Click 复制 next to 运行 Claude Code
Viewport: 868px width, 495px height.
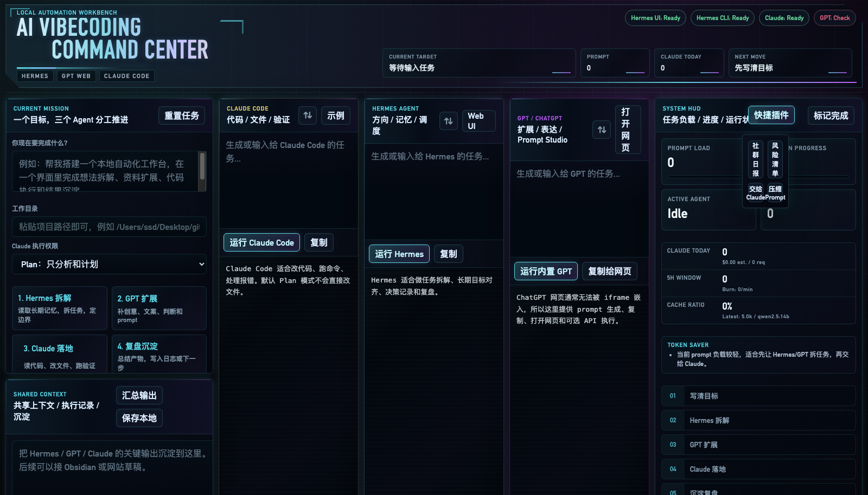[319, 242]
